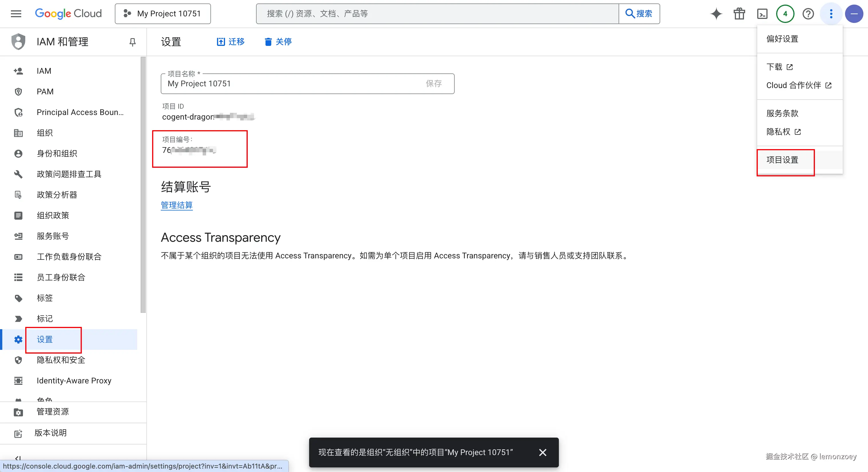Toggle the pin icon beside IAM 和管理
868x472 pixels.
(132, 42)
